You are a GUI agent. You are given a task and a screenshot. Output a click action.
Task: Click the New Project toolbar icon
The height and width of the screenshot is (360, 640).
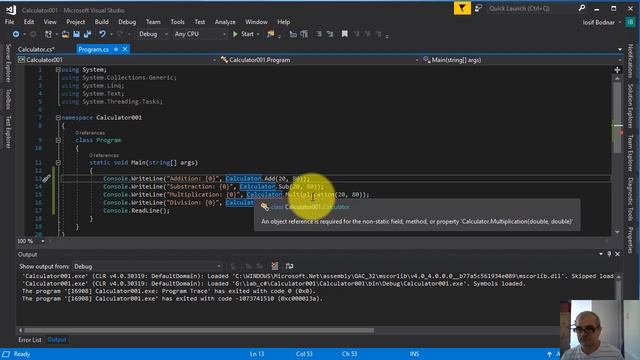(x=48, y=34)
